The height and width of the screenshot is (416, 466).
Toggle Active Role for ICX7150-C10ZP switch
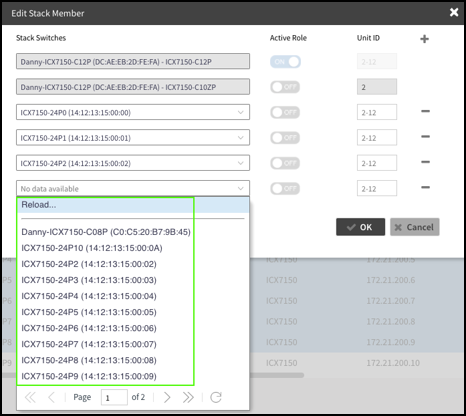pos(285,87)
